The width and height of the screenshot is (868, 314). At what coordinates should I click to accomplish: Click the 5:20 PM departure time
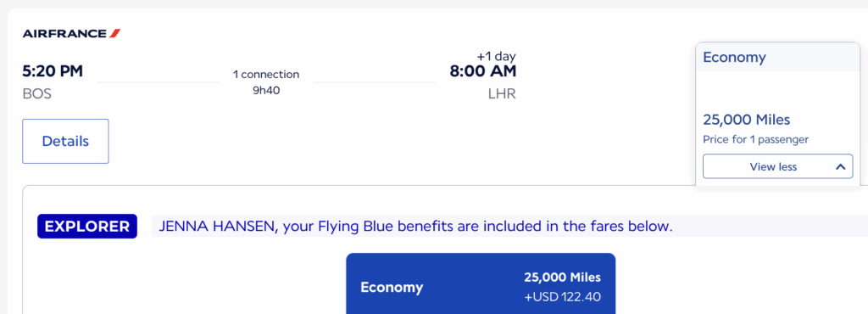click(x=53, y=71)
